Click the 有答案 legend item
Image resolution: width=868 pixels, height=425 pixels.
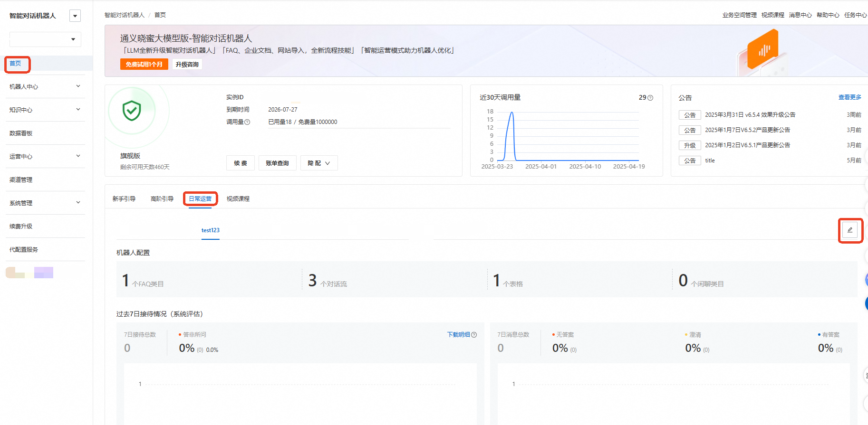[829, 335]
